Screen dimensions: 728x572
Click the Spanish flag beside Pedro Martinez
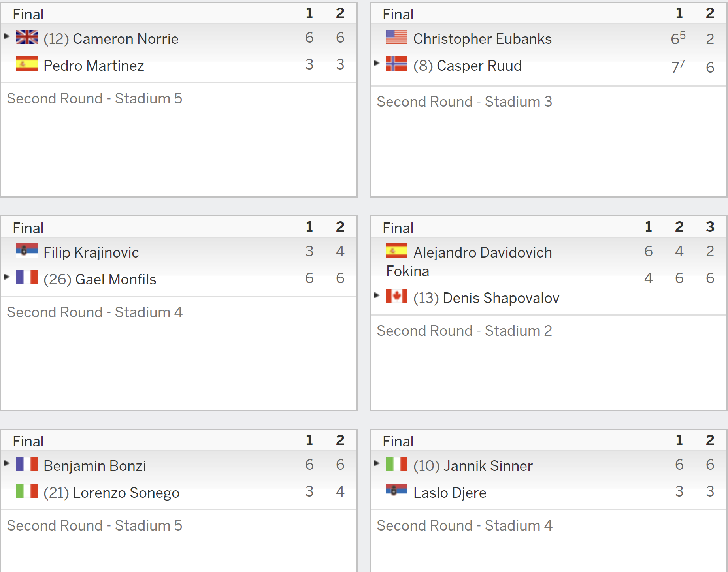[x=27, y=64]
